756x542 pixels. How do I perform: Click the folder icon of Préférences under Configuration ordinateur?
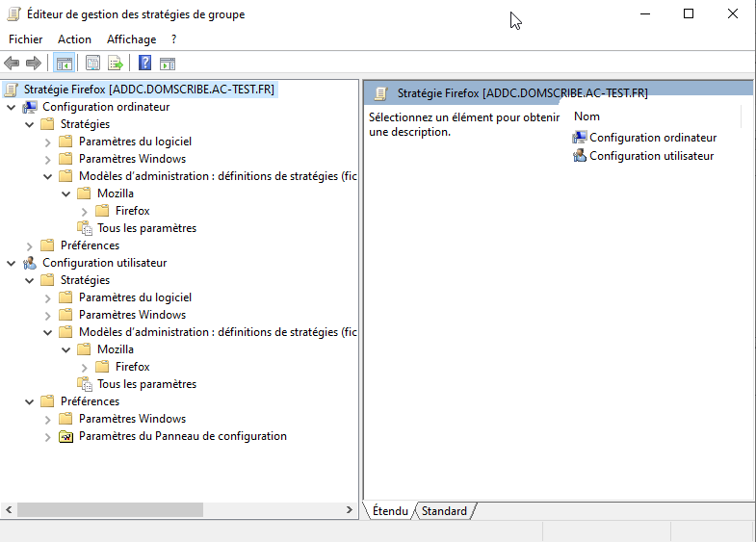tap(47, 245)
